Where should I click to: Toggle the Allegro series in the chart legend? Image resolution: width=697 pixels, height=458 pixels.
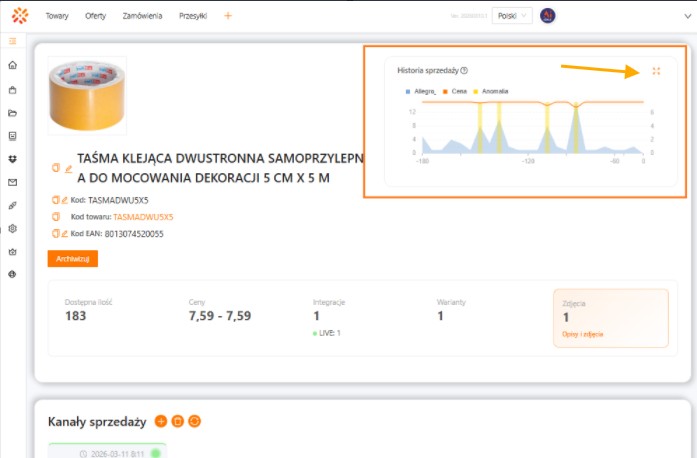click(419, 91)
